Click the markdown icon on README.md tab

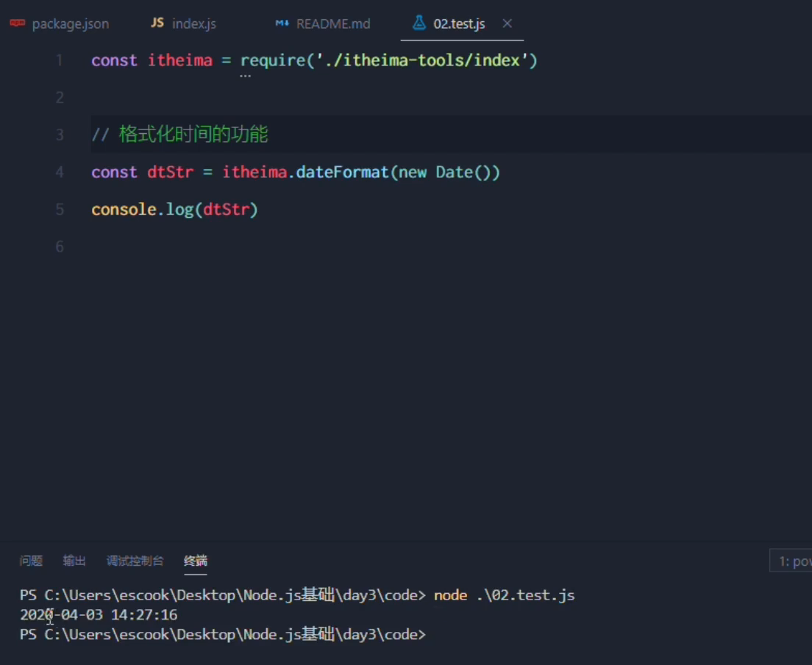(282, 23)
